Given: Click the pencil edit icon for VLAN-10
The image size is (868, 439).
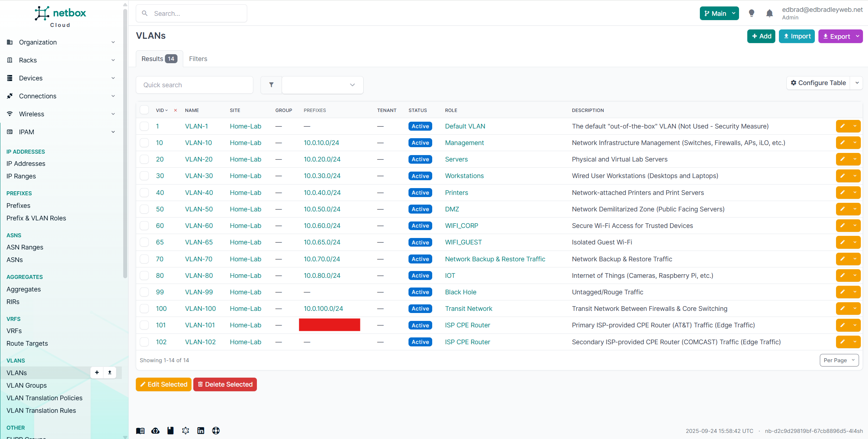Looking at the screenshot, I should coord(842,143).
